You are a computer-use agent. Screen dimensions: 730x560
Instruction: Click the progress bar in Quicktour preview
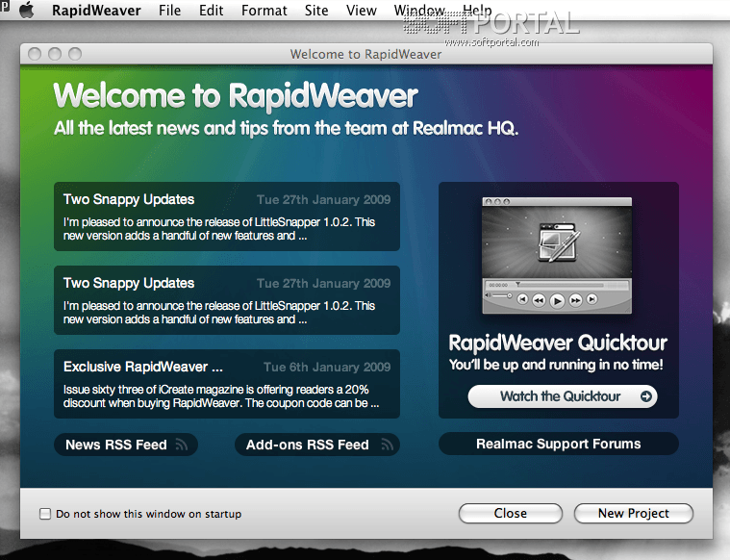pos(561,285)
